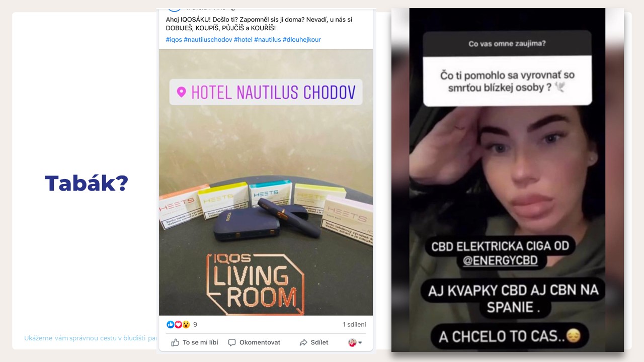
Task: Click the Sdílet share arrow icon
Action: (303, 342)
